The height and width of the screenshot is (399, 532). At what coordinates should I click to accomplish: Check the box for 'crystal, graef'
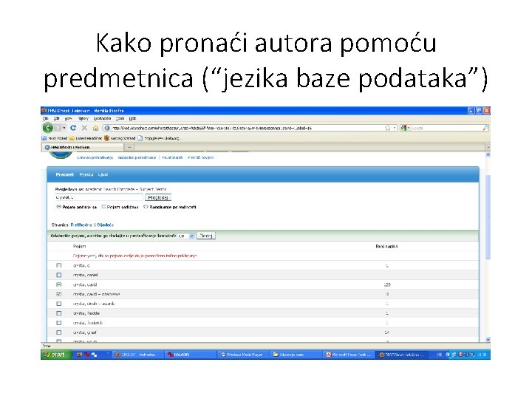58,332
